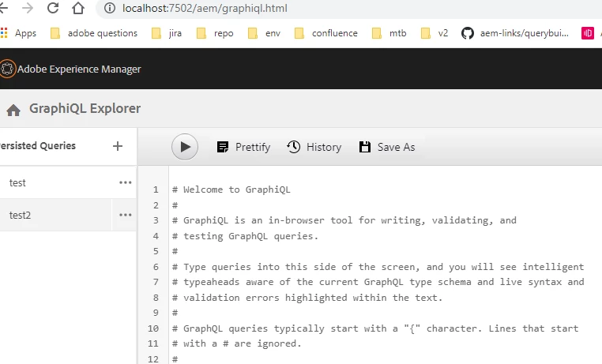Click line number 10 in the gutter
Viewport: 602px width, 364px height.
[x=153, y=328]
